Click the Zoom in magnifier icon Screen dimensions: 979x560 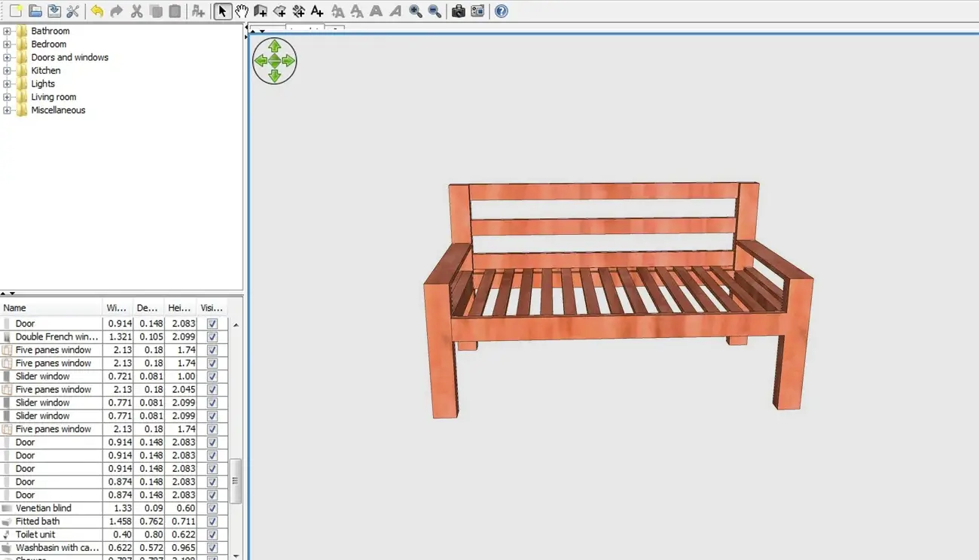point(415,11)
